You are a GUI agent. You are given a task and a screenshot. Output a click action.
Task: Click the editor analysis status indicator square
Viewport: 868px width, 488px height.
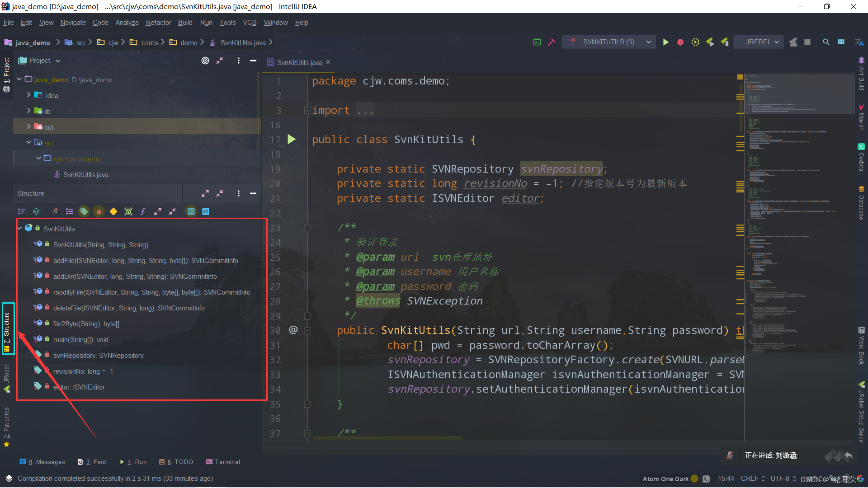point(740,77)
